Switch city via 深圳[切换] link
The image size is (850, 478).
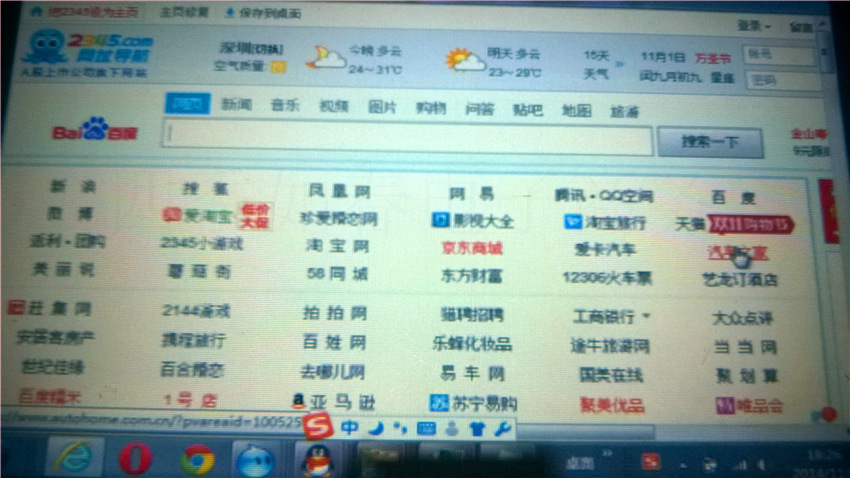point(251,48)
